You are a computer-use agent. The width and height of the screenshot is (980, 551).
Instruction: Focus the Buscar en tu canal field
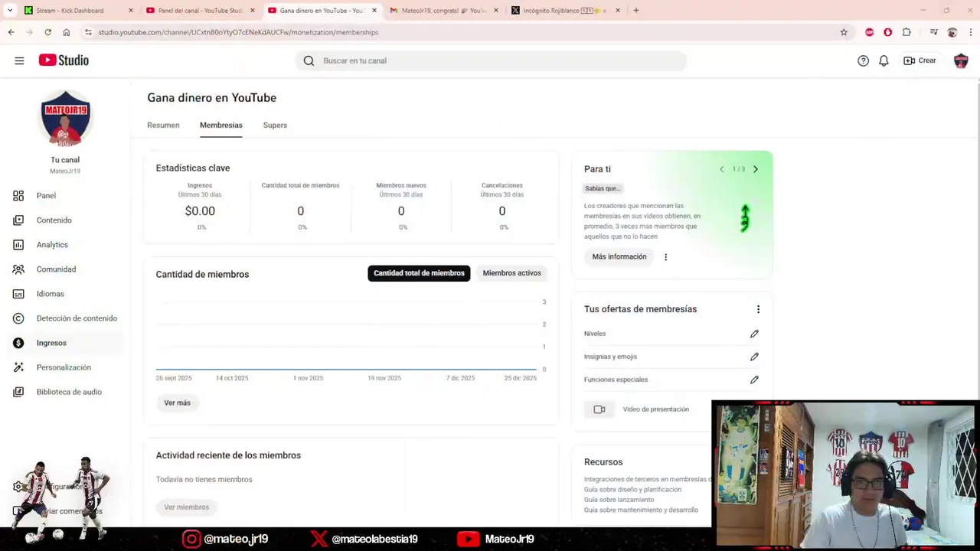[x=491, y=60]
